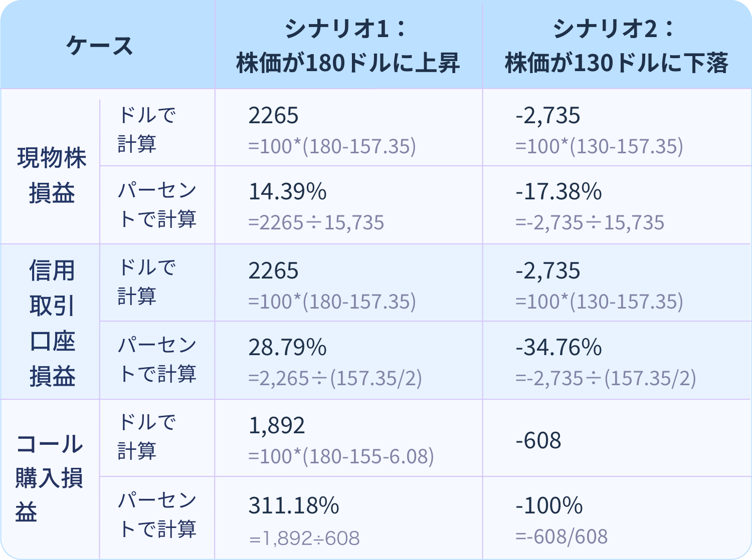Click the =2,265÷(157.35/2) formula text

click(335, 379)
